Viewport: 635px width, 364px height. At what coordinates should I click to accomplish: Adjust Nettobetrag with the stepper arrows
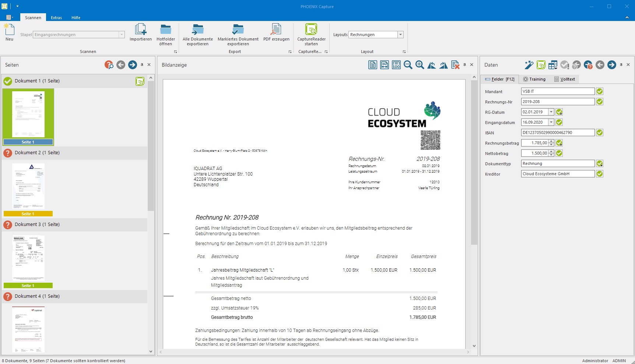(551, 153)
